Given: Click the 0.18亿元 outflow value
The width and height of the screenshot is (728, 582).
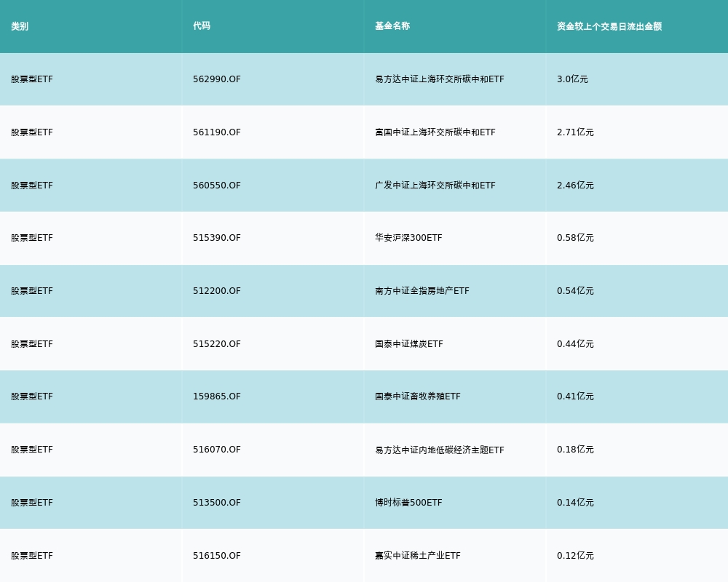Looking at the screenshot, I should [x=575, y=450].
